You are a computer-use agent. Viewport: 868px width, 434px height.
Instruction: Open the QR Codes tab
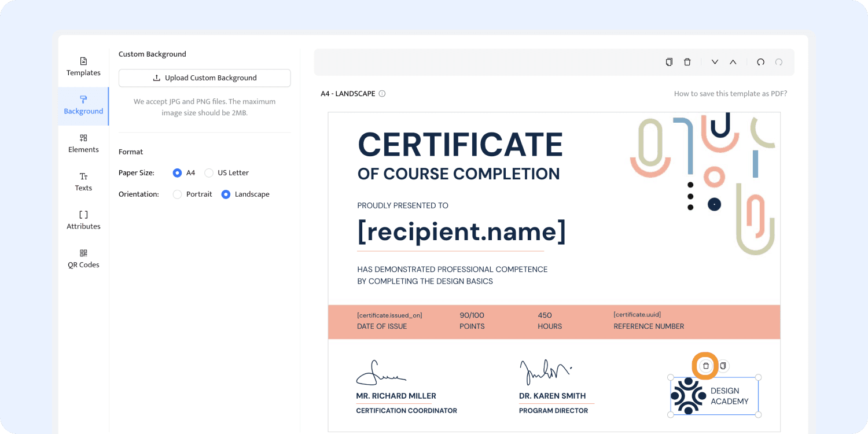[83, 259]
